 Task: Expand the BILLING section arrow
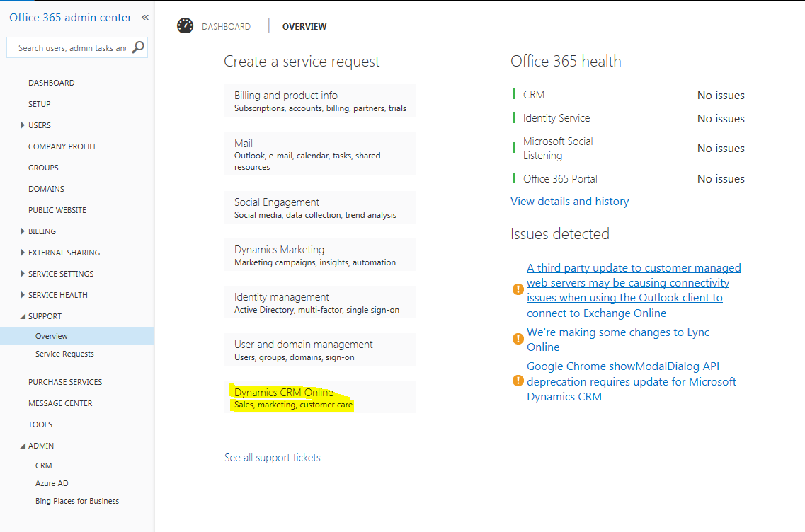click(22, 231)
